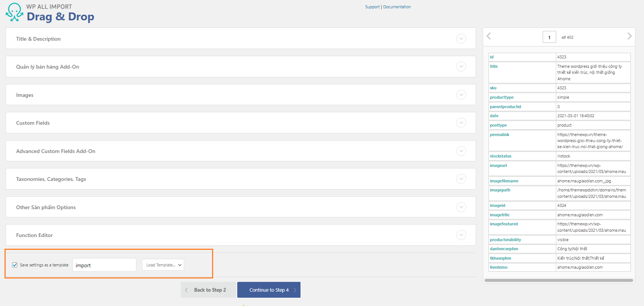Open the Support link
The image size is (644, 306).
point(372,7)
